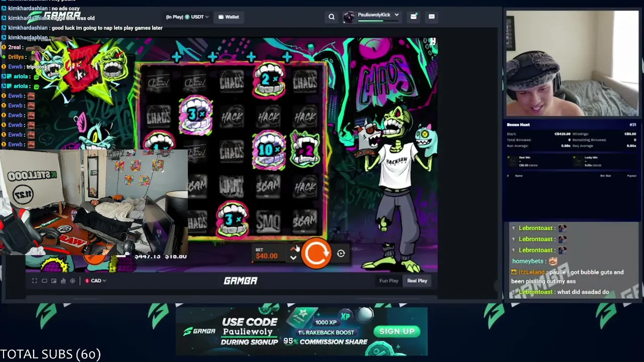Open the chat speech bubble icon
The width and height of the screenshot is (644, 362).
pos(432,17)
